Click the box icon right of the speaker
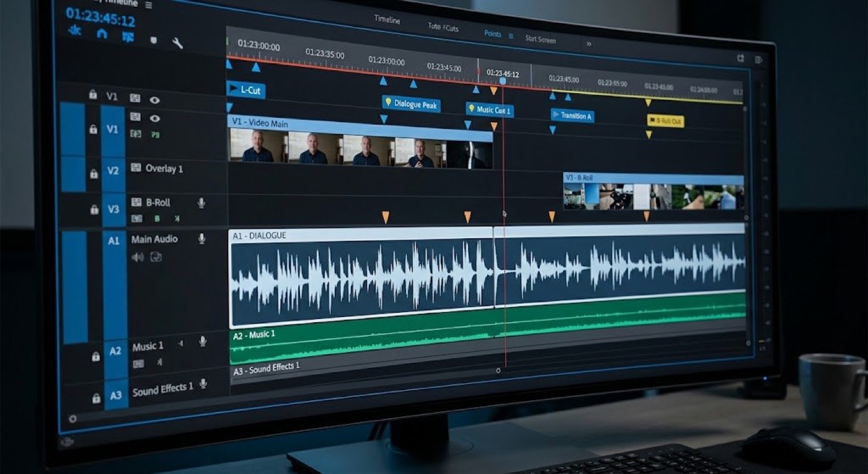Image resolution: width=868 pixels, height=474 pixels. [156, 257]
